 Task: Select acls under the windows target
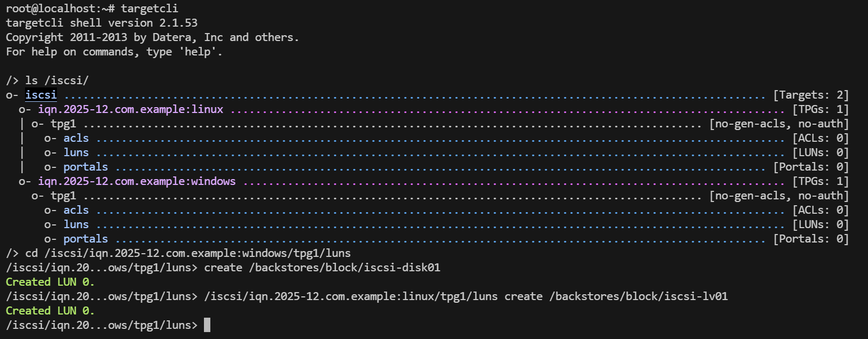tap(76, 210)
